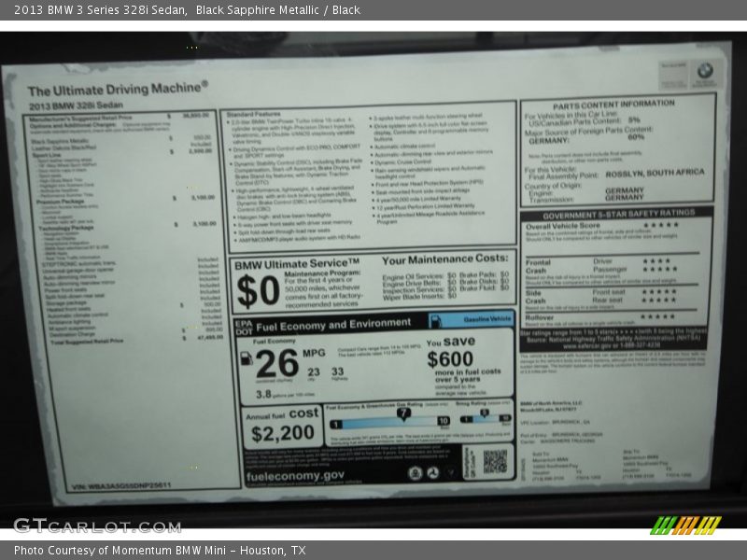Open the Government 5-Star Safety Ratings header

point(621,214)
